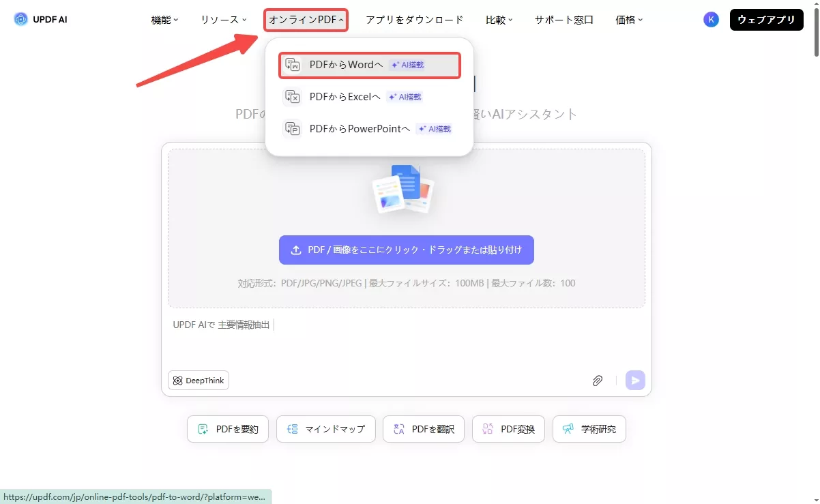
Task: Select the PowerPoint icon beside PDFからPowerPointへ
Action: (292, 128)
